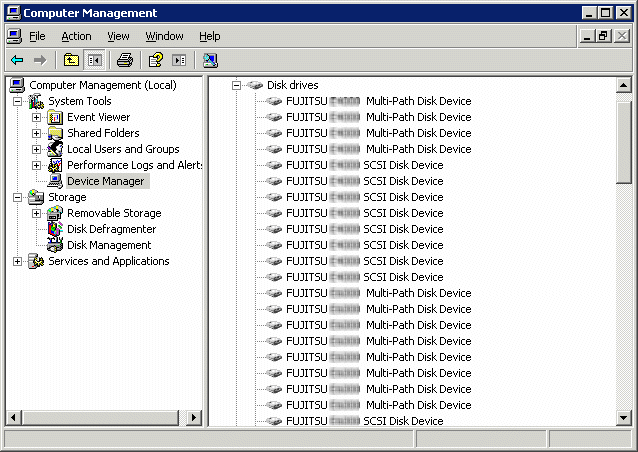Click the Print toolbar icon
Image resolution: width=638 pixels, height=452 pixels.
[125, 61]
